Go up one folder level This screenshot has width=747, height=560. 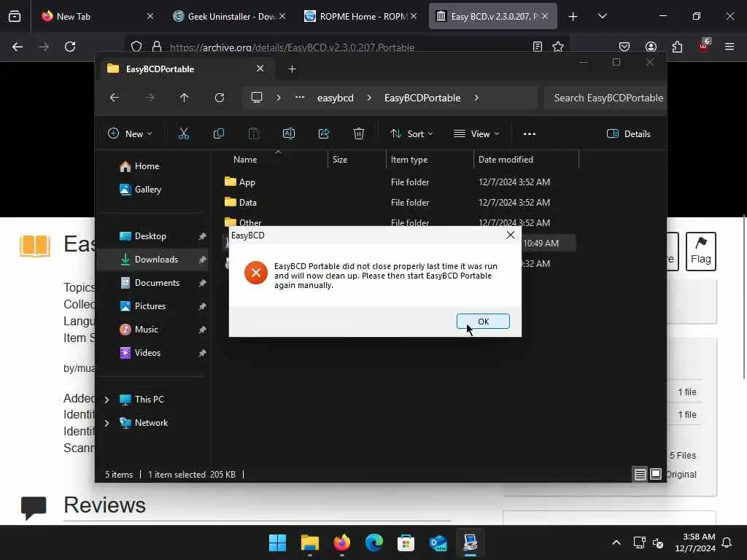click(x=185, y=98)
